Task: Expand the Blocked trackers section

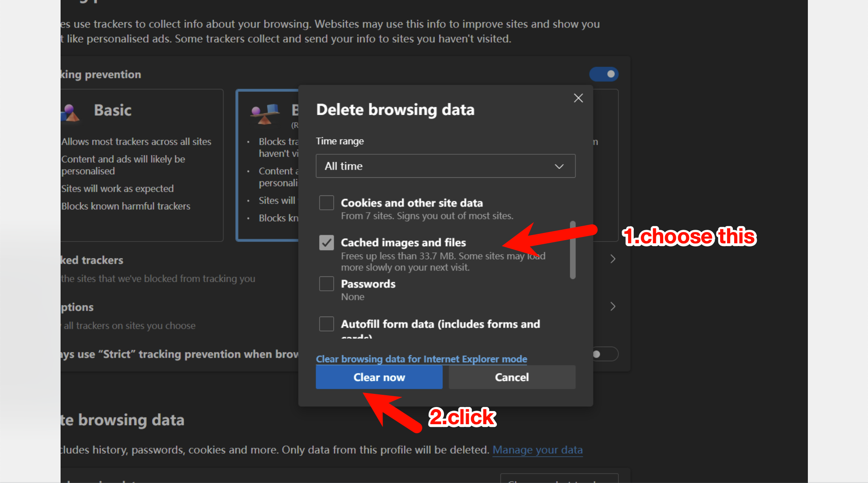Action: (x=613, y=259)
